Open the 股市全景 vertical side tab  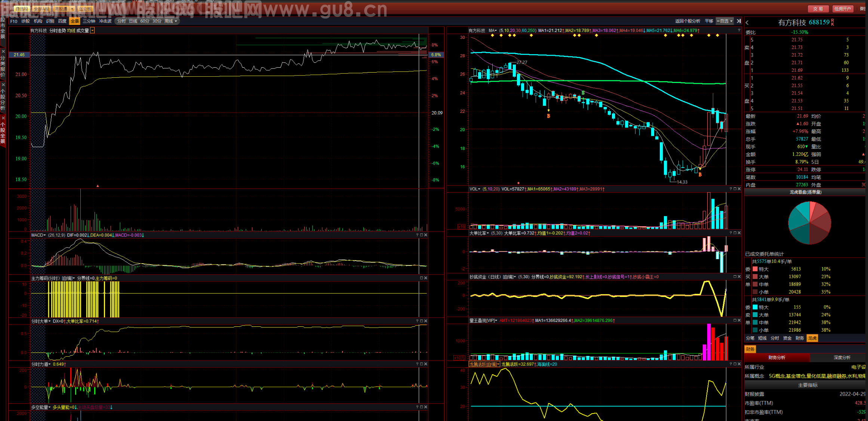(x=3, y=28)
